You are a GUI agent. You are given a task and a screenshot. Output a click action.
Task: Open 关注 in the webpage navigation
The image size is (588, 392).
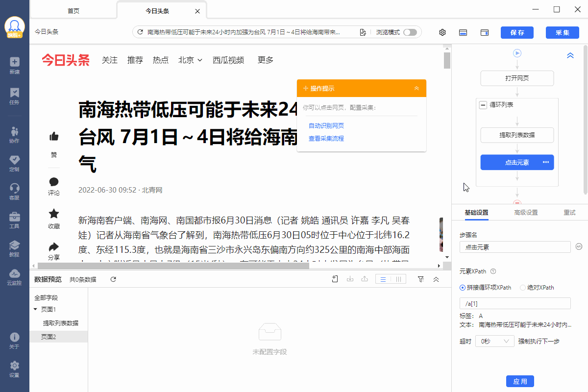tap(110, 60)
